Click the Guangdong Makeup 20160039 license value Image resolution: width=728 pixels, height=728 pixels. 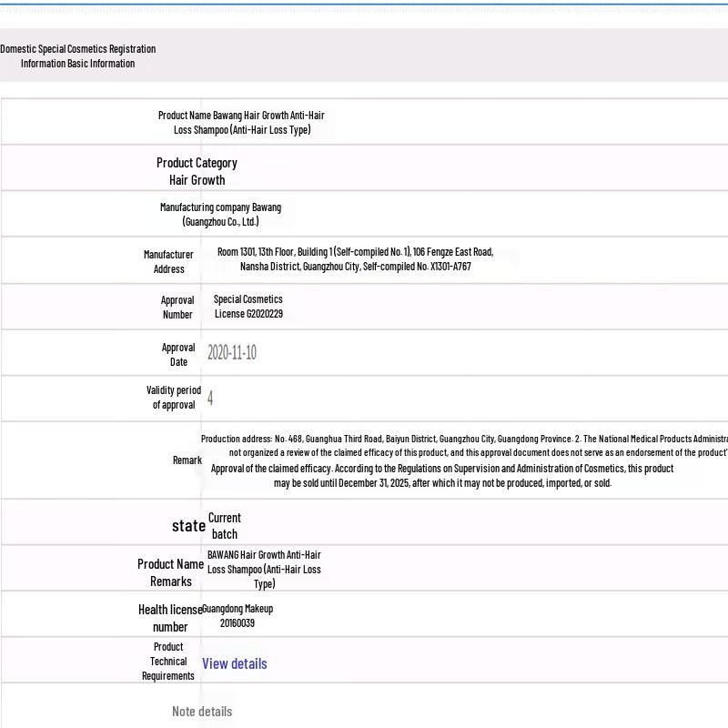coord(238,616)
